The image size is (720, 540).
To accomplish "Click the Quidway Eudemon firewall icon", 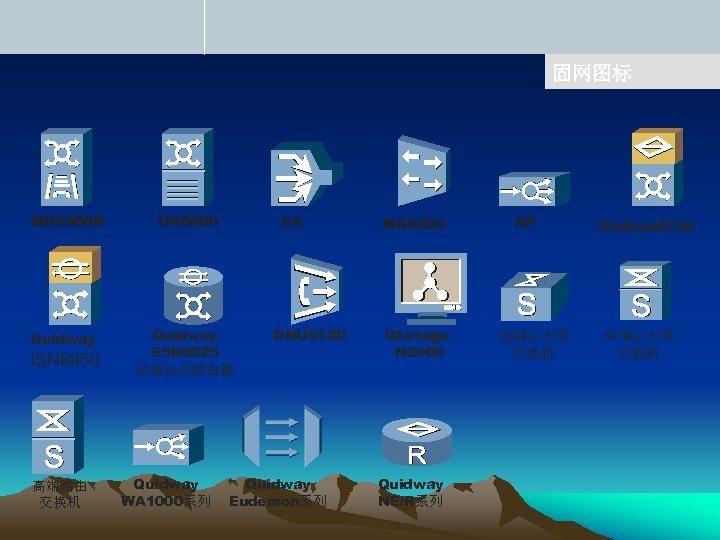I will coord(282,436).
